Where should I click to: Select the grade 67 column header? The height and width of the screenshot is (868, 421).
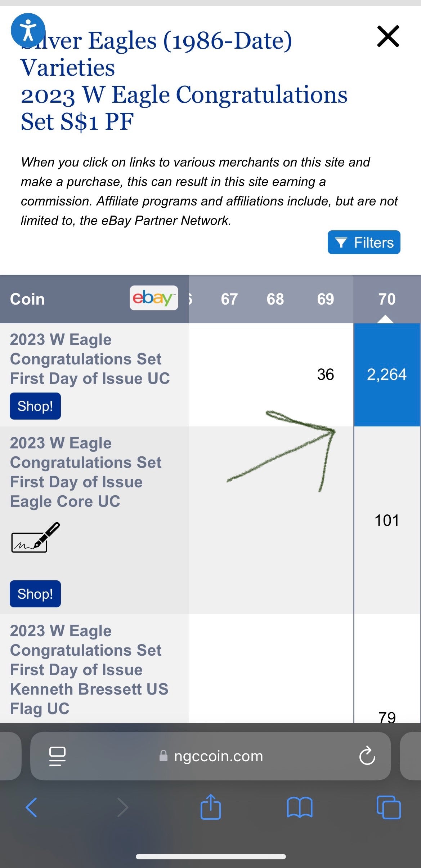tap(229, 299)
